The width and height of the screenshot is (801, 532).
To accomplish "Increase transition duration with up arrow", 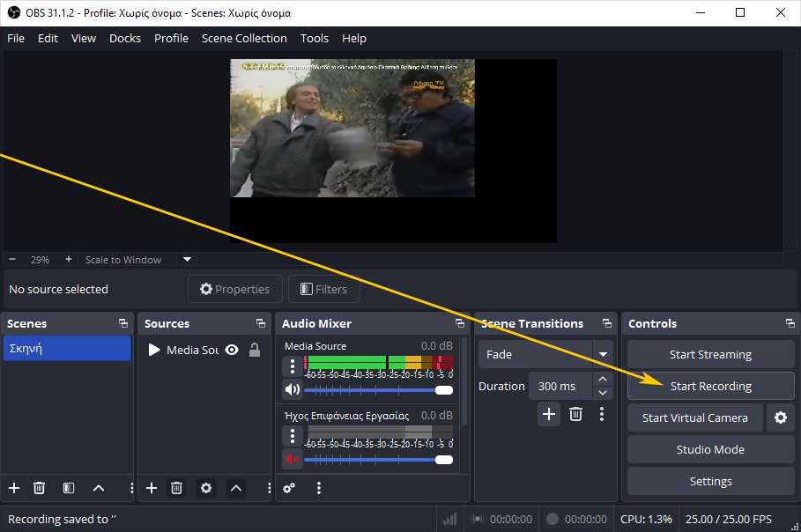I will tap(603, 380).
